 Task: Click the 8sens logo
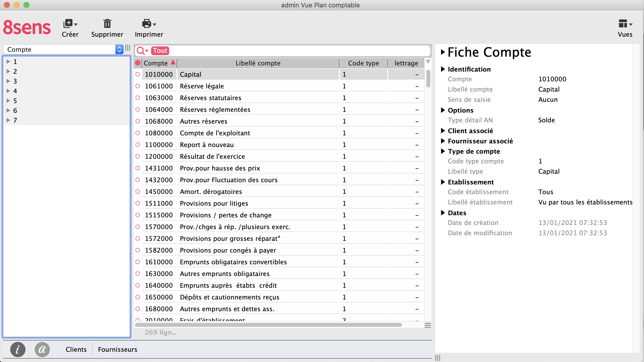(x=27, y=28)
